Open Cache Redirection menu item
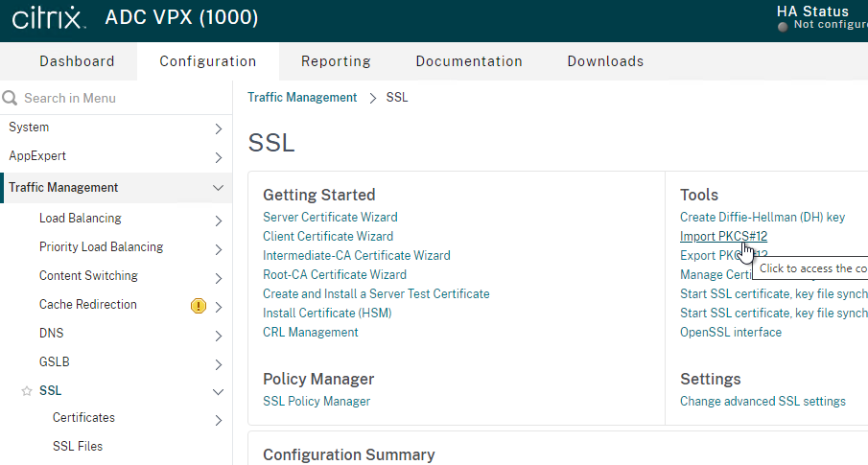The height and width of the screenshot is (465, 868). pyautogui.click(x=88, y=305)
